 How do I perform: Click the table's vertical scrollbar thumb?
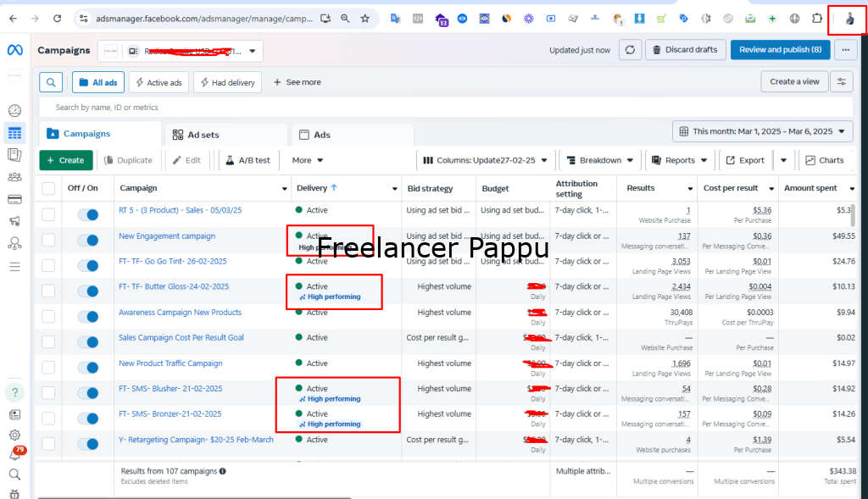click(x=853, y=215)
